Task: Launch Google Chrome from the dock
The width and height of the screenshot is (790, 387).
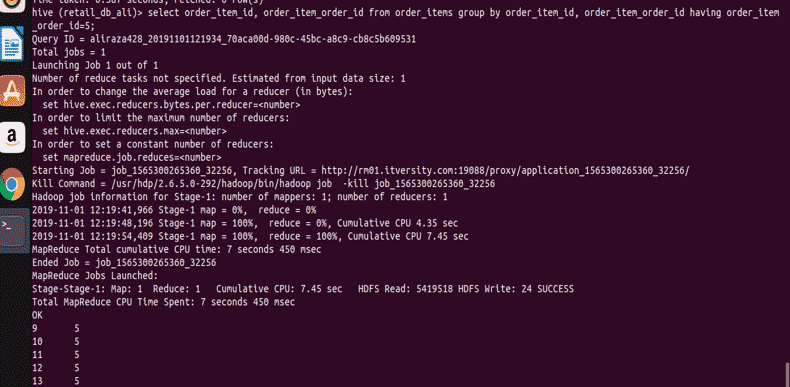Action: (12, 184)
